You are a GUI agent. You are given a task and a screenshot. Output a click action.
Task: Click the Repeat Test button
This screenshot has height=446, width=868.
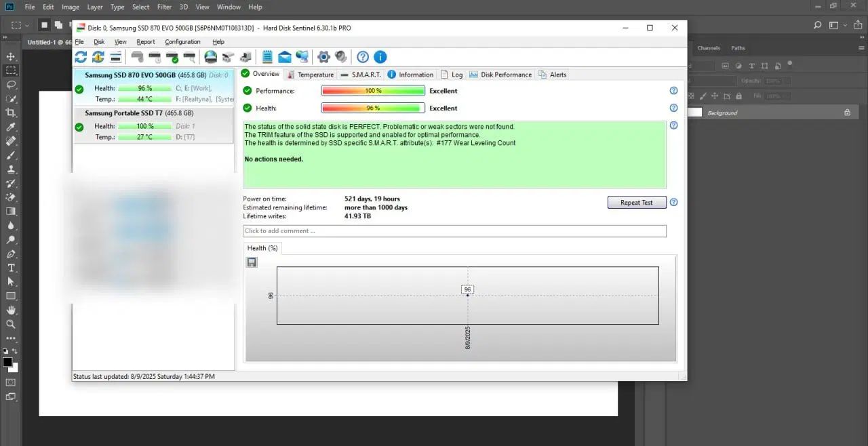(637, 202)
